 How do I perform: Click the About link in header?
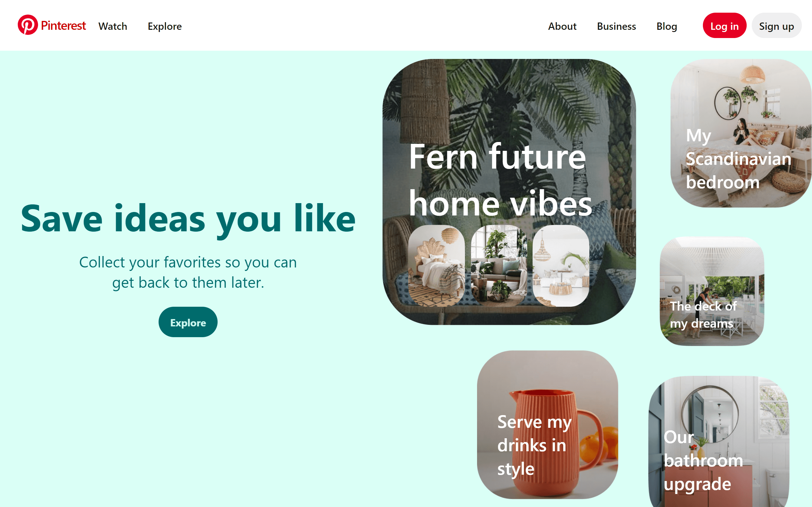[x=560, y=26]
